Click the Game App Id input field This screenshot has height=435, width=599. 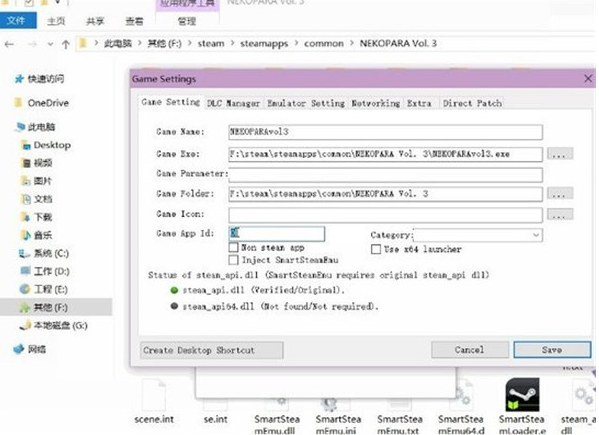277,234
